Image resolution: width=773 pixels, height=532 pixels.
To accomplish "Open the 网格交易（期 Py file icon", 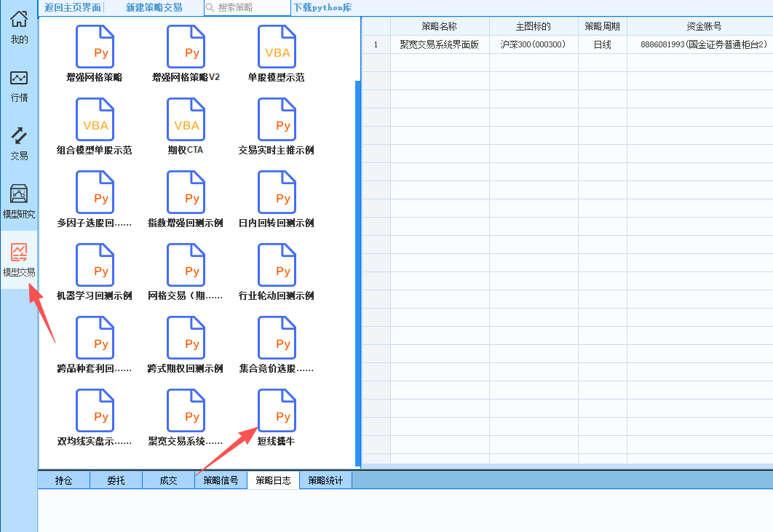I will pos(186,265).
